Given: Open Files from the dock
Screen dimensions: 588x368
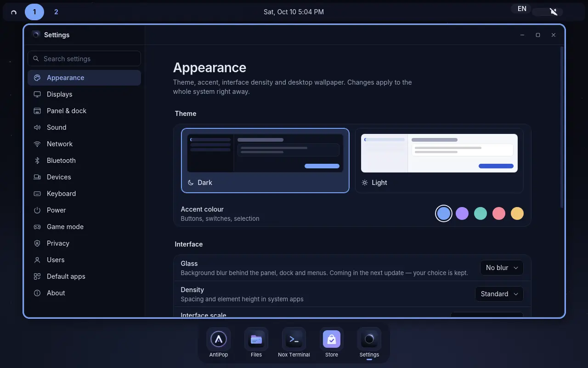Looking at the screenshot, I should pyautogui.click(x=256, y=339).
